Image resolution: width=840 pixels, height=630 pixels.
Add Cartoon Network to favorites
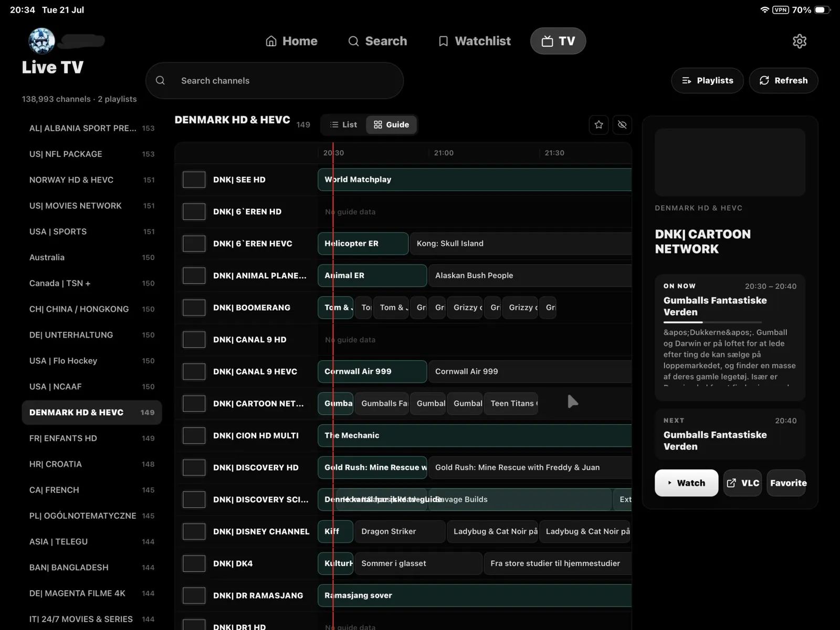pos(786,483)
